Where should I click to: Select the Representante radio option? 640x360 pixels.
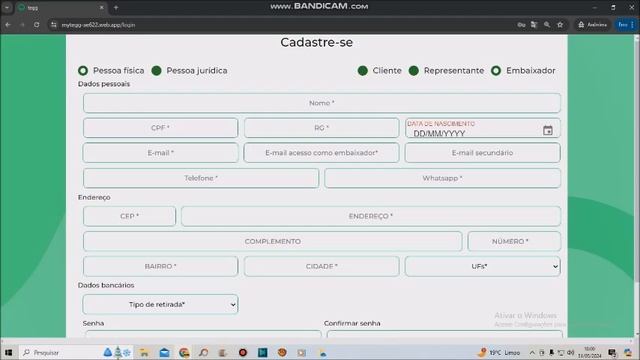413,71
